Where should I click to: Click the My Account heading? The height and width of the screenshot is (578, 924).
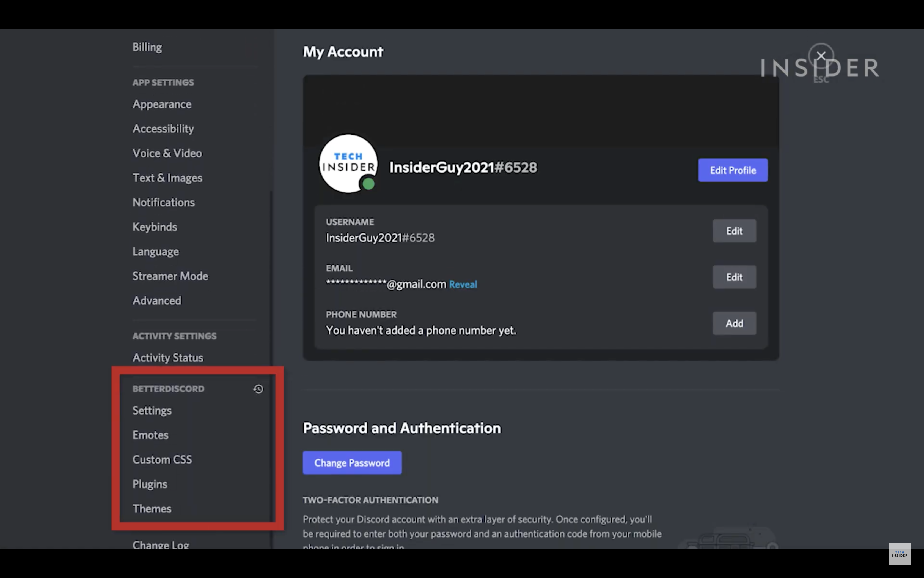coord(343,52)
